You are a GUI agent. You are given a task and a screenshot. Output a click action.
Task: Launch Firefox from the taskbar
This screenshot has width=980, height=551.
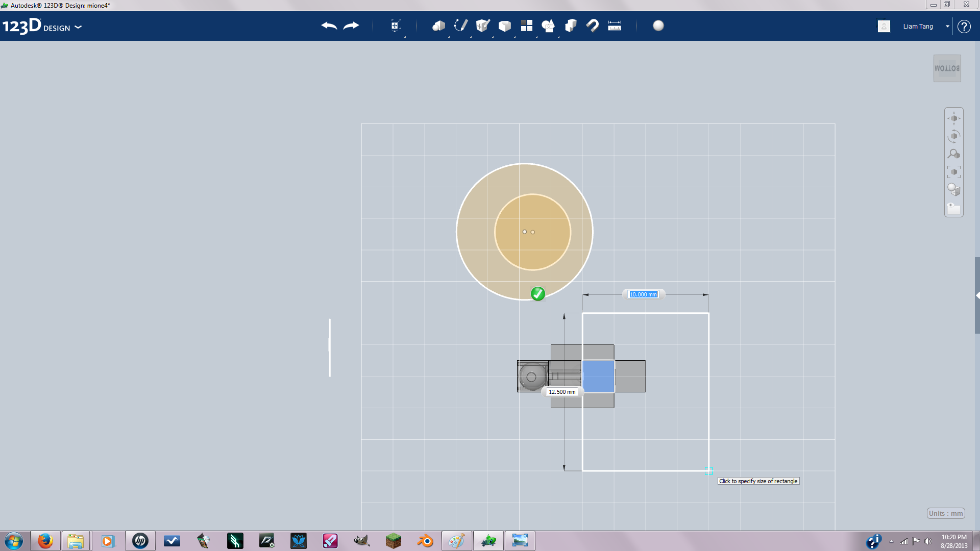tap(45, 541)
